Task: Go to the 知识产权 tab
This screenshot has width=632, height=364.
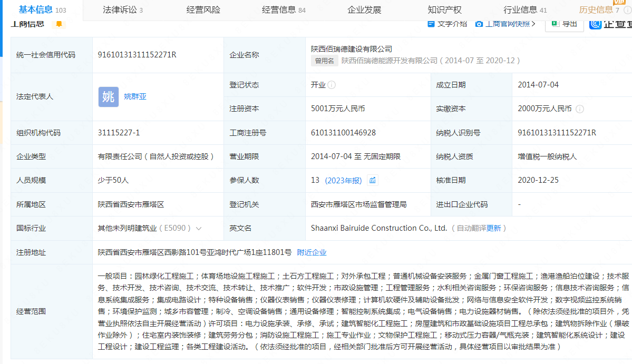Action: 444,10
